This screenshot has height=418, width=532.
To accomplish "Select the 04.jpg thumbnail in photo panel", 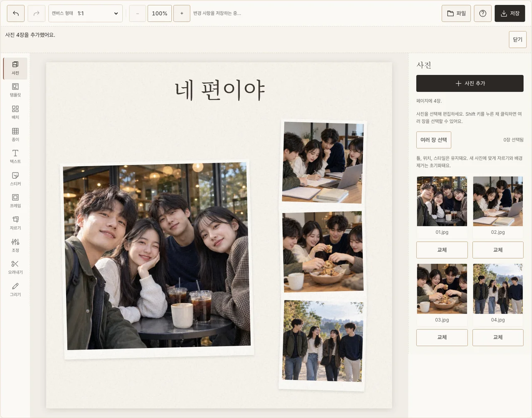I will pos(498,289).
